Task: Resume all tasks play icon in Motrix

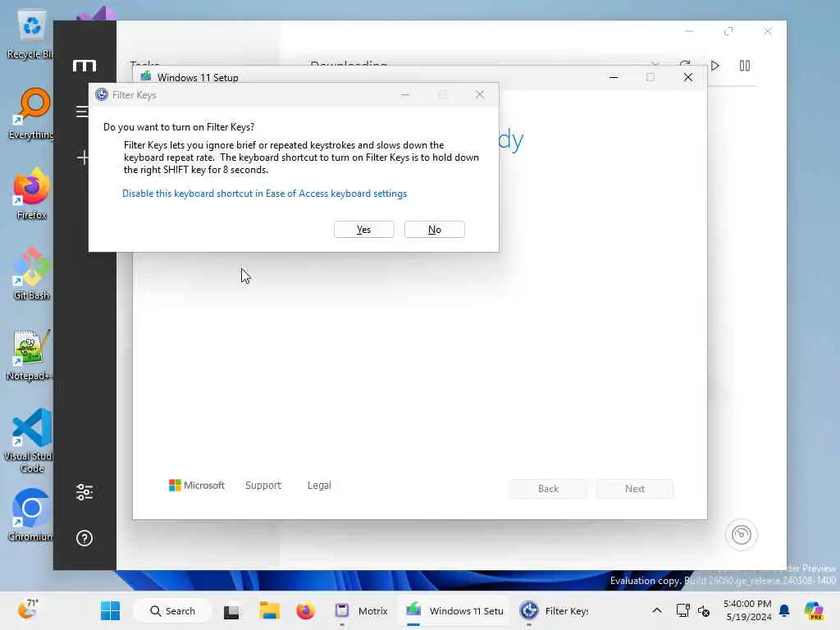Action: (x=715, y=66)
